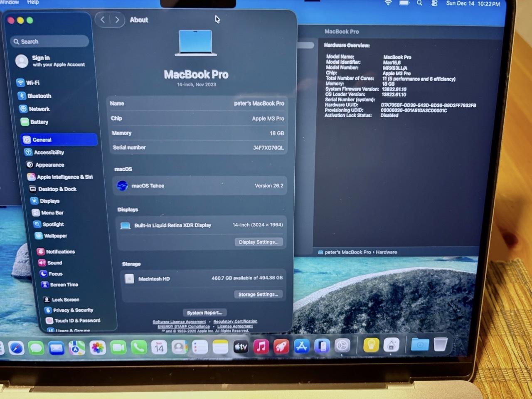The image size is (532, 399).
Task: Open Wi-Fi settings in sidebar
Action: tap(32, 83)
